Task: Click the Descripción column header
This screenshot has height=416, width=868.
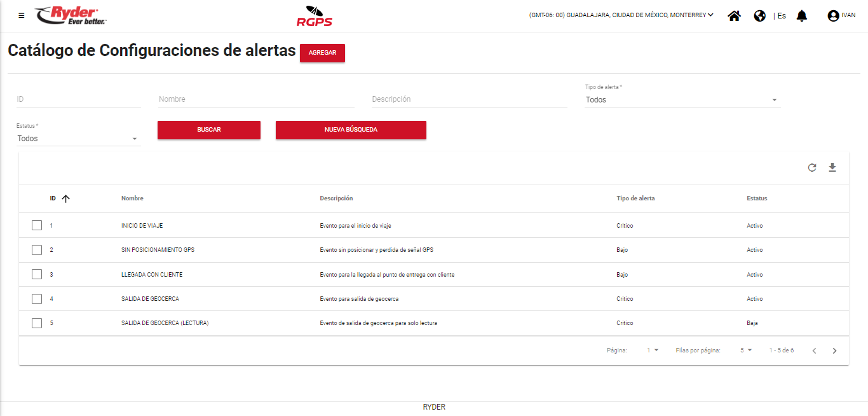Action: (x=336, y=198)
